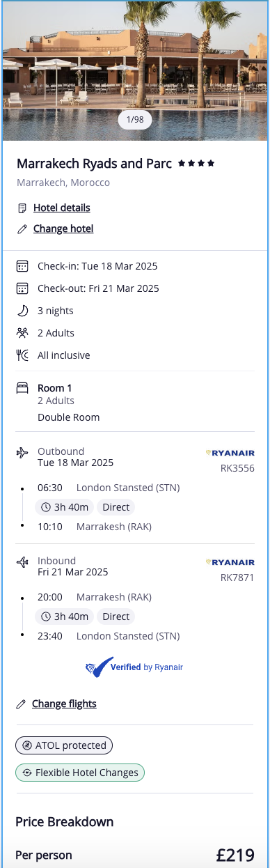
Task: Click the 1/98 photo counter
Action: pos(135,120)
